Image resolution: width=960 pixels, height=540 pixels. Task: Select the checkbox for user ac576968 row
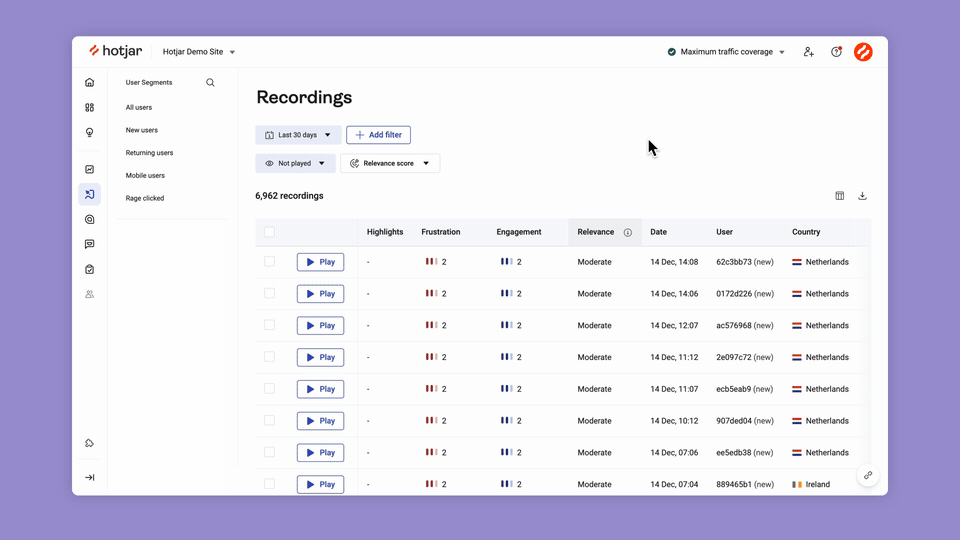[x=269, y=325]
